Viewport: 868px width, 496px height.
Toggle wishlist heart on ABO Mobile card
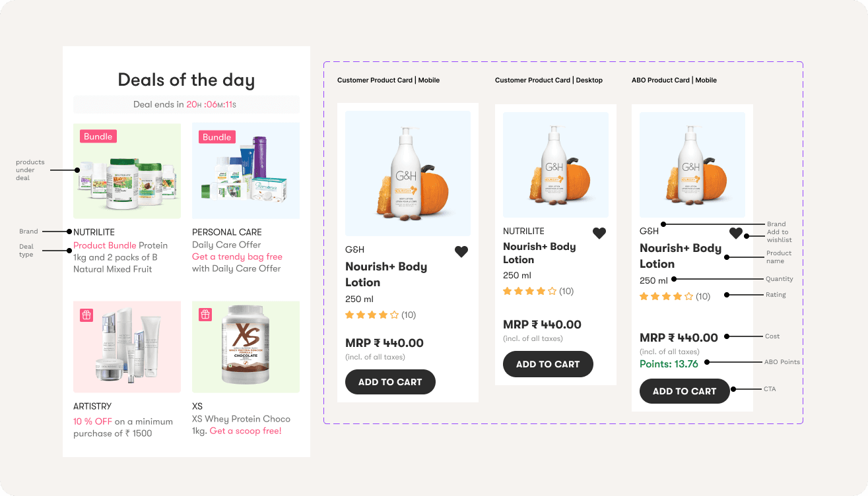tap(736, 233)
